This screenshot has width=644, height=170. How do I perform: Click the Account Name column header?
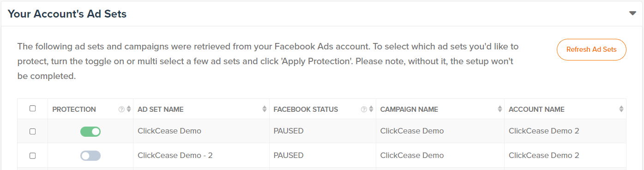(536, 109)
